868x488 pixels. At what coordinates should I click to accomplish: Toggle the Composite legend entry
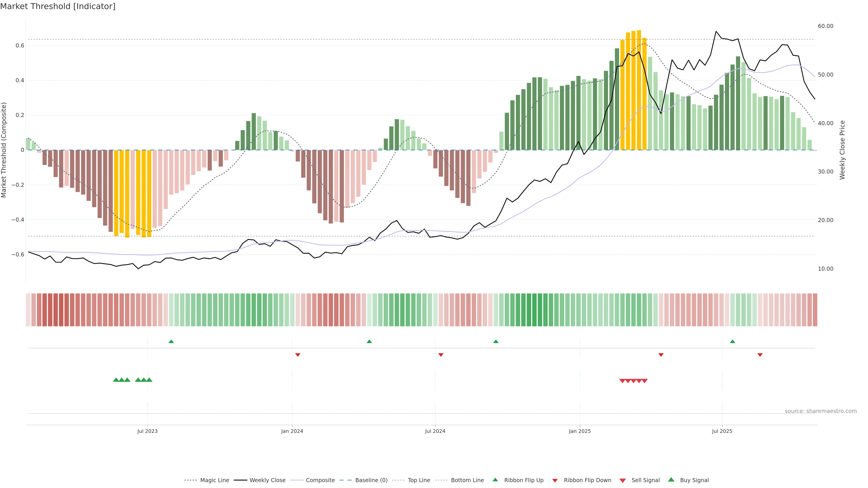pos(320,480)
